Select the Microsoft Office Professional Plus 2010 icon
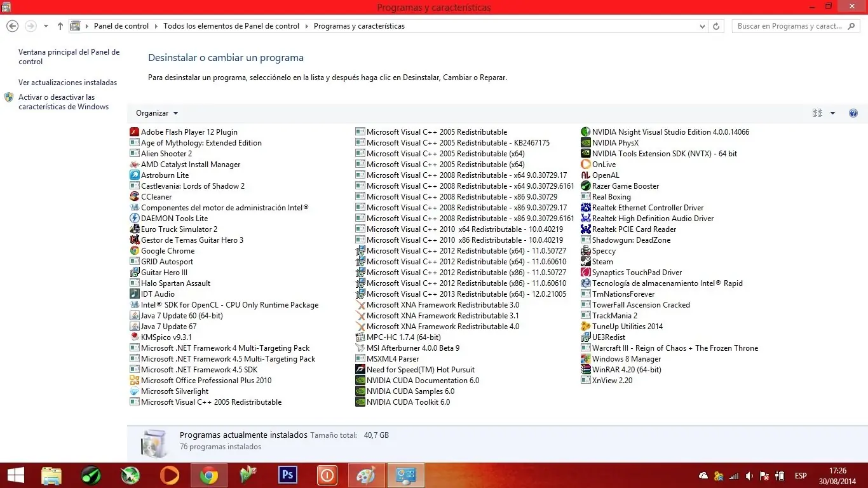Viewport: 868px width, 488px height. coord(134,381)
